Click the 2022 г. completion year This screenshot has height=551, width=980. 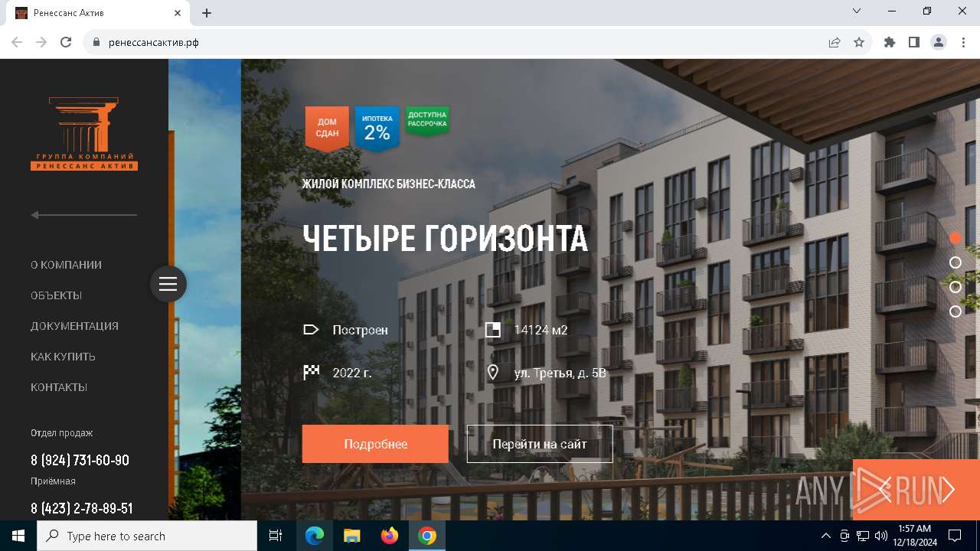(x=352, y=373)
